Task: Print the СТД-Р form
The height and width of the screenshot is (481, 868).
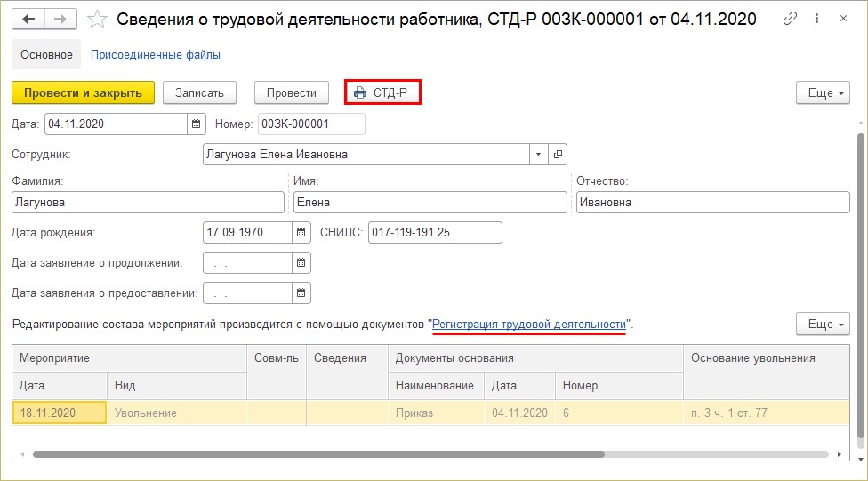Action: click(382, 92)
